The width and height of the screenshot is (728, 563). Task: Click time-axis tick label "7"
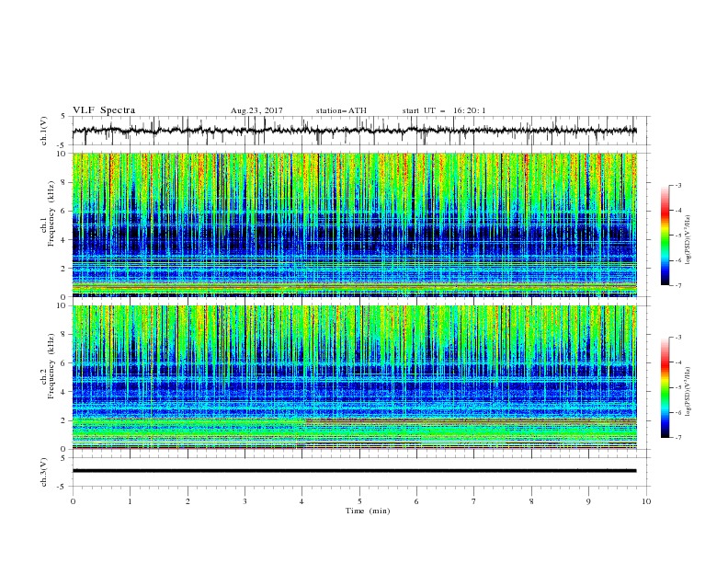coord(474,501)
